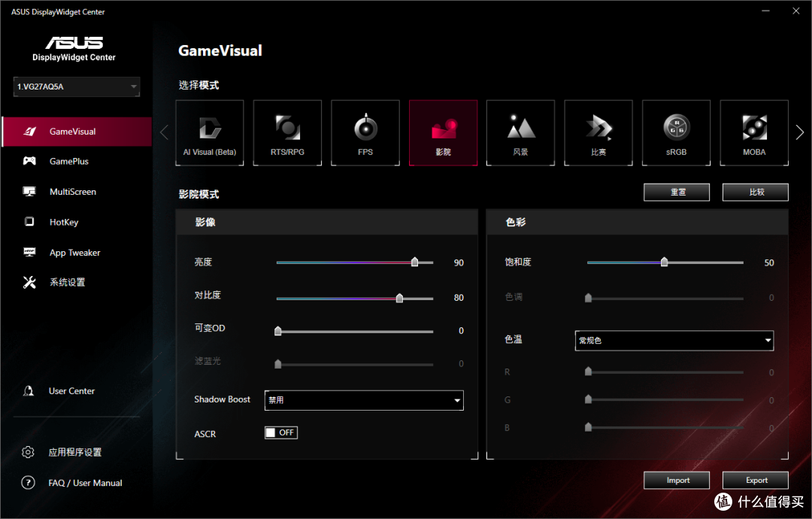Click the Import button

677,480
